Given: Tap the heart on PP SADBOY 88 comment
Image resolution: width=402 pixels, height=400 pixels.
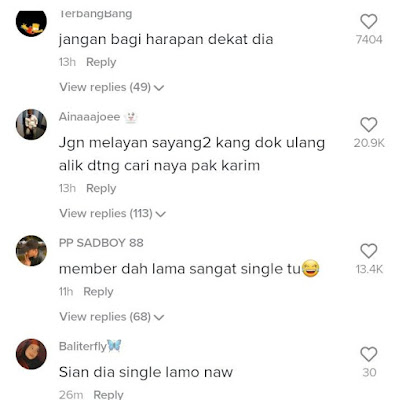Looking at the screenshot, I should [369, 251].
